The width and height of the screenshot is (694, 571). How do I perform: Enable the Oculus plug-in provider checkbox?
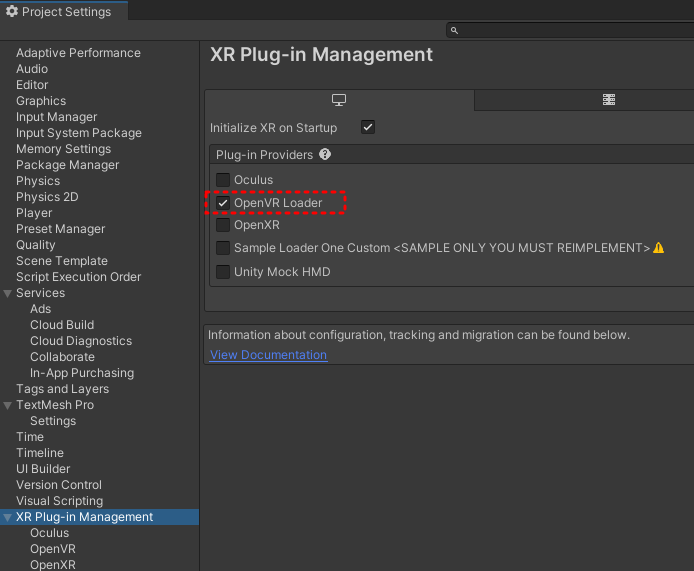pyautogui.click(x=223, y=180)
